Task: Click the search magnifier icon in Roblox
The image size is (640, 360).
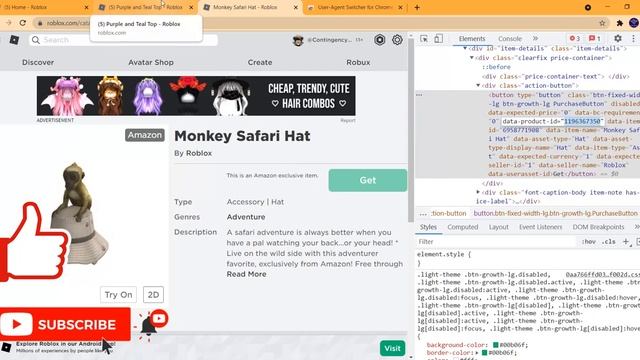Action: [36, 40]
